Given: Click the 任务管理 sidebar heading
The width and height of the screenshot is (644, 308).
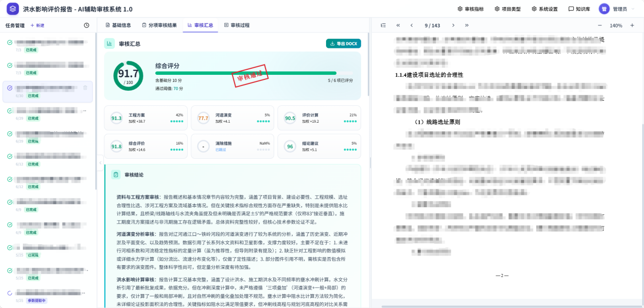Looking at the screenshot, I should (x=15, y=25).
